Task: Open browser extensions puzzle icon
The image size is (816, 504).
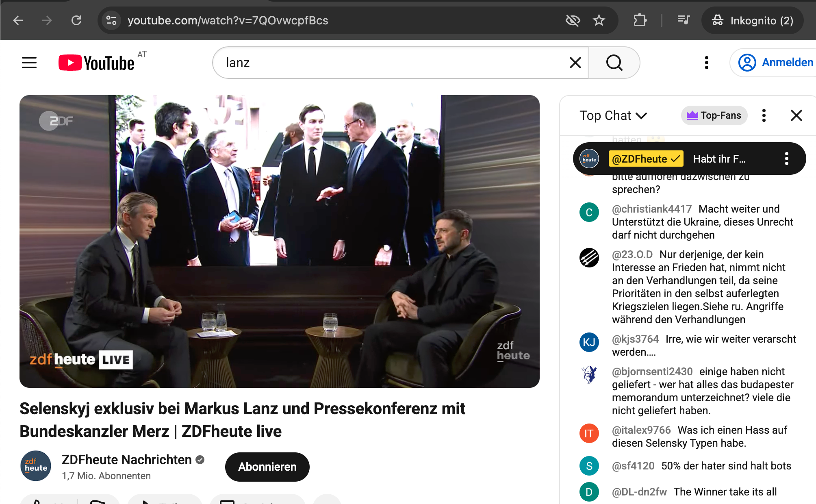Action: tap(640, 20)
